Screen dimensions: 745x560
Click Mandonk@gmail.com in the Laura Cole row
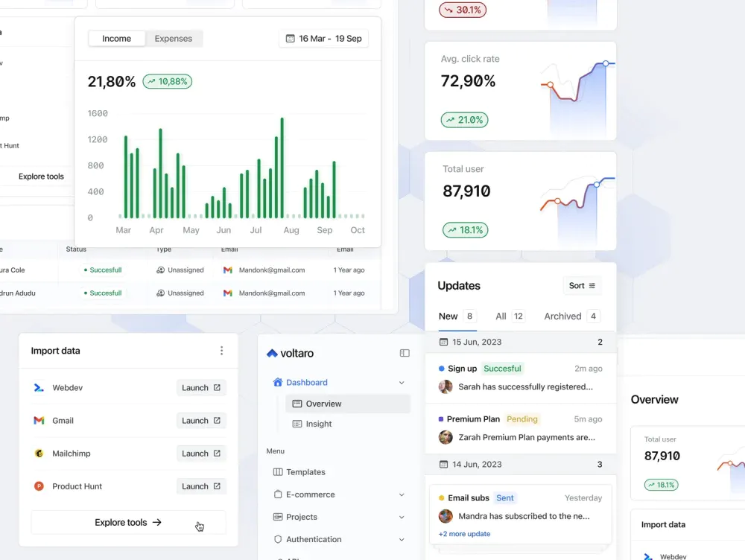pos(272,270)
